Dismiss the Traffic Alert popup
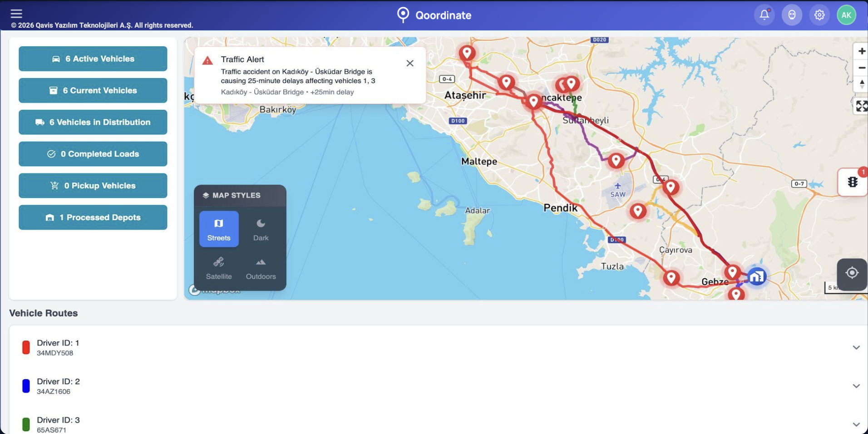The width and height of the screenshot is (868, 434). 410,63
